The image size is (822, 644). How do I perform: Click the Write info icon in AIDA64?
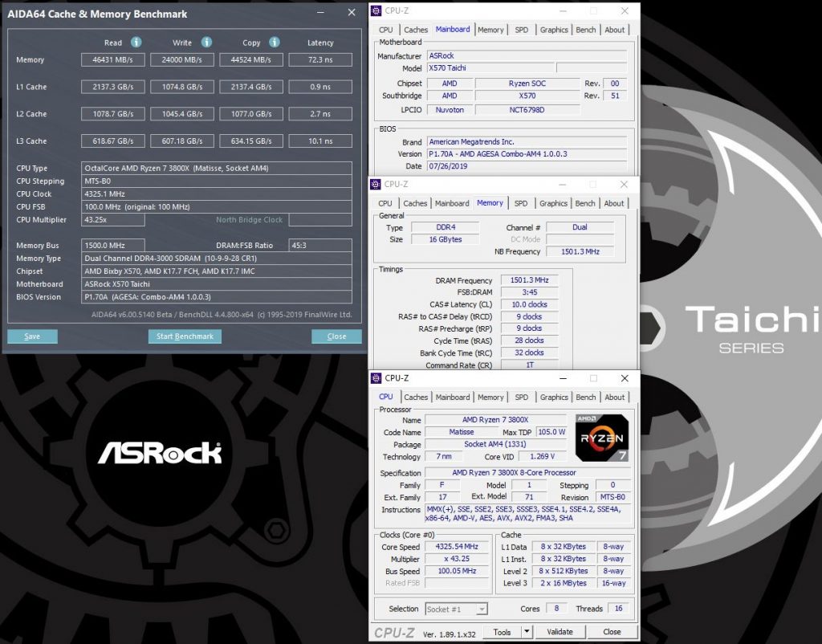tap(206, 42)
